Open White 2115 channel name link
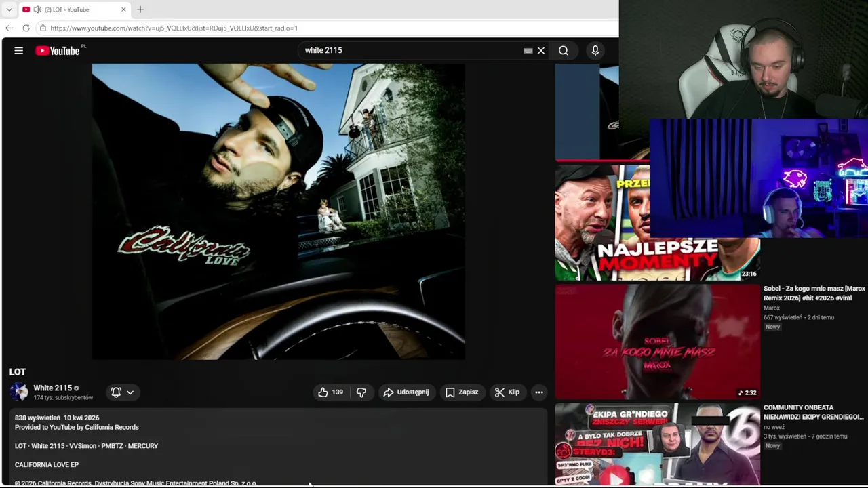This screenshot has height=488, width=868. point(52,388)
